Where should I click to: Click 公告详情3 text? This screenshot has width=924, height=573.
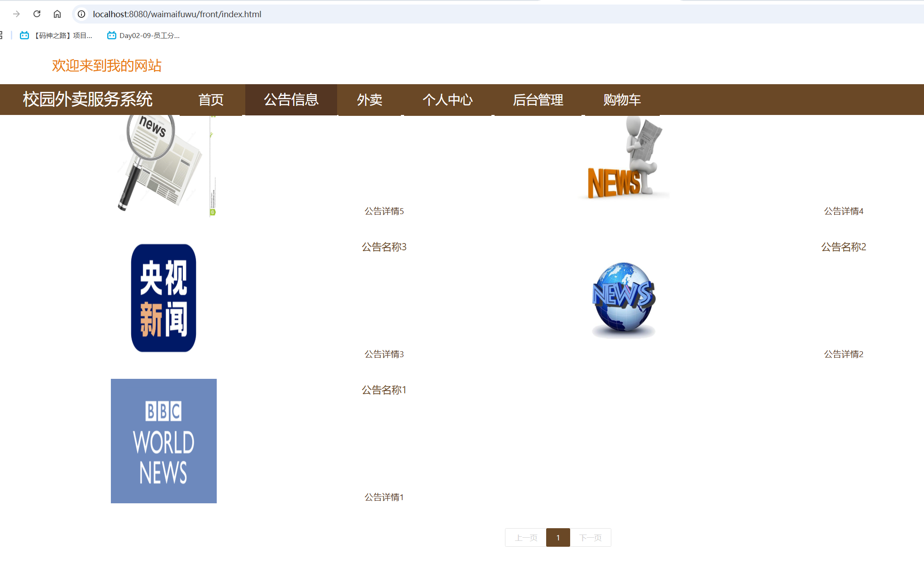384,354
